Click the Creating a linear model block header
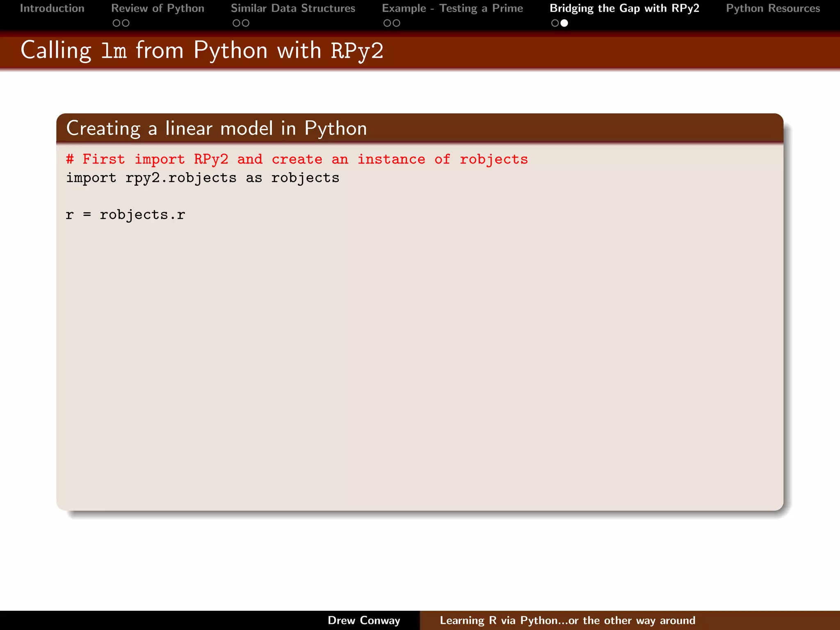This screenshot has width=840, height=630. [217, 128]
